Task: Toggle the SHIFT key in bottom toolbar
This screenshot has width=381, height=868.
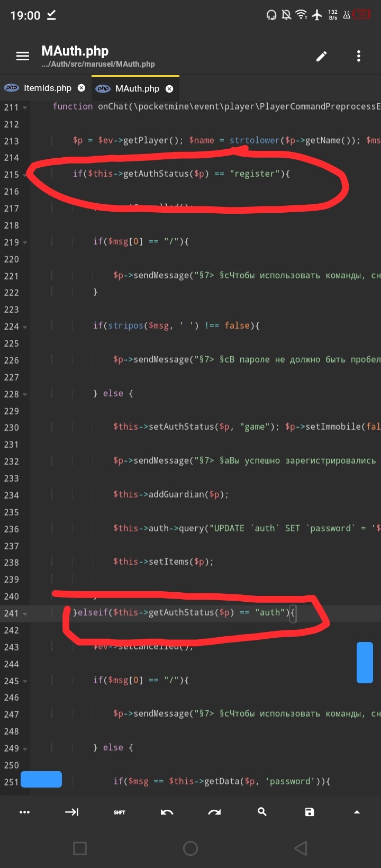Action: (x=120, y=812)
